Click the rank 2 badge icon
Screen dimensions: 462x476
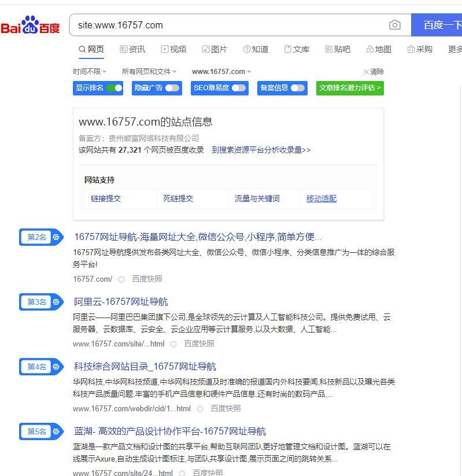pos(56,237)
